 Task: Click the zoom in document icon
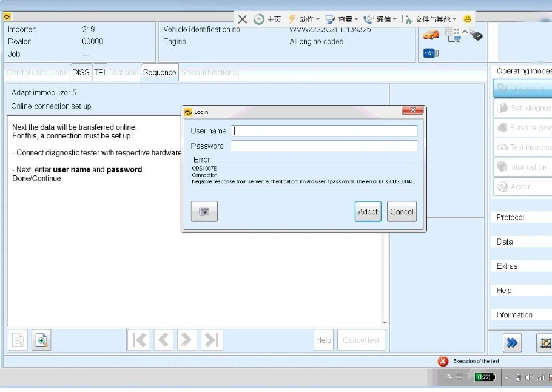click(41, 340)
